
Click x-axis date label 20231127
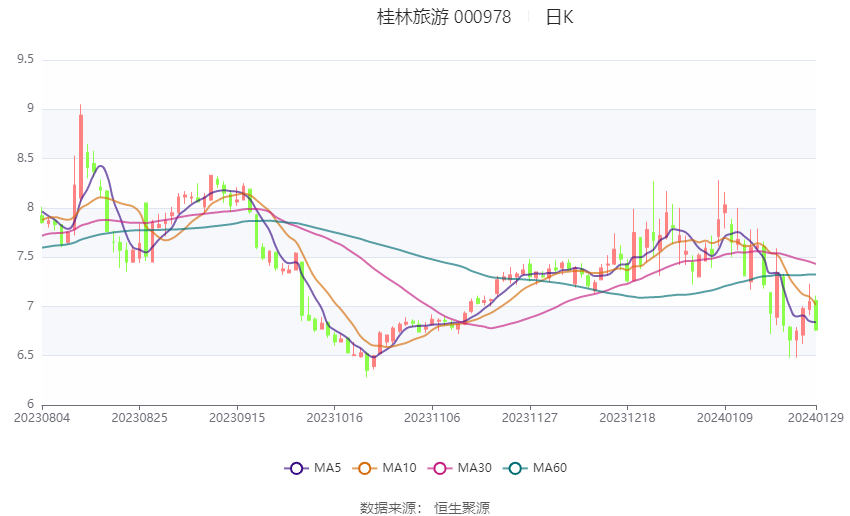pyautogui.click(x=530, y=418)
